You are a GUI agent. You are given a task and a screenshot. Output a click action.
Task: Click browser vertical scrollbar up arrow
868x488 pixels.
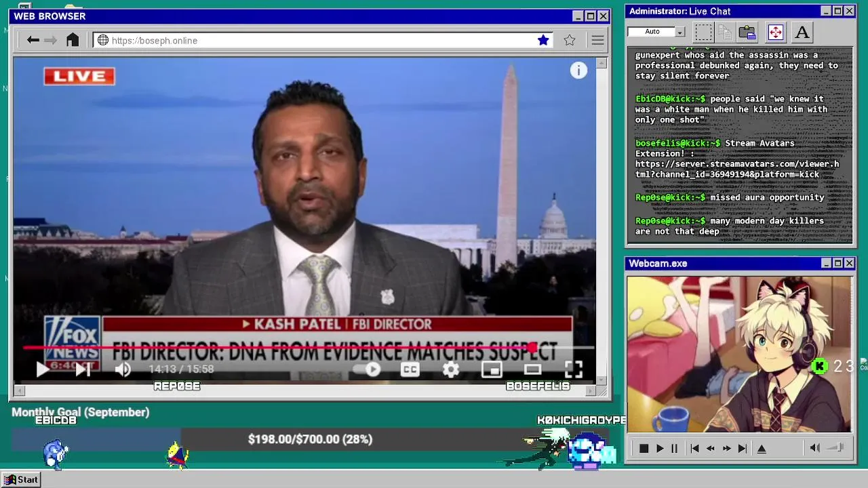click(601, 64)
